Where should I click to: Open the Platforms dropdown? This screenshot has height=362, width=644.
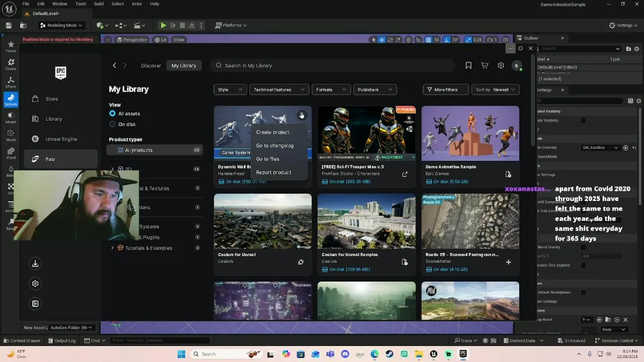pos(231,25)
